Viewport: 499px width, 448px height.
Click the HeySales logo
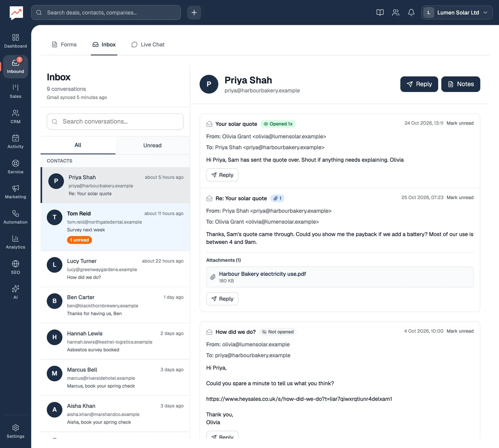tap(16, 13)
